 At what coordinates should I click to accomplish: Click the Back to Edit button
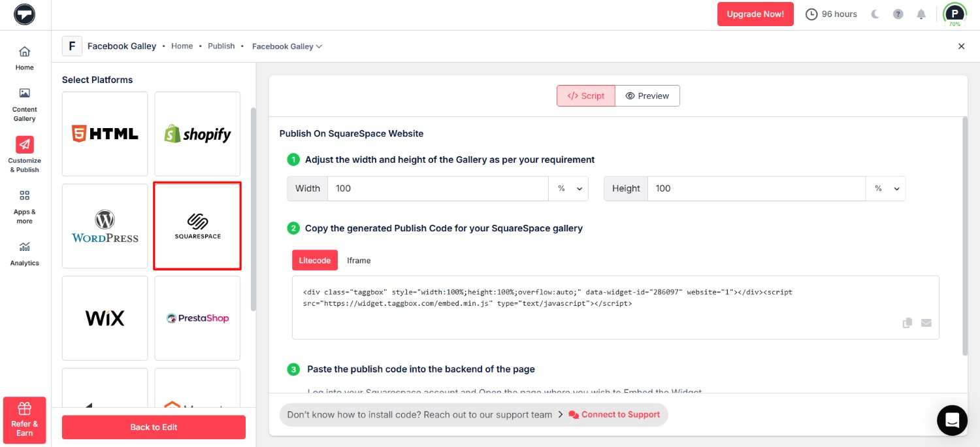(154, 427)
